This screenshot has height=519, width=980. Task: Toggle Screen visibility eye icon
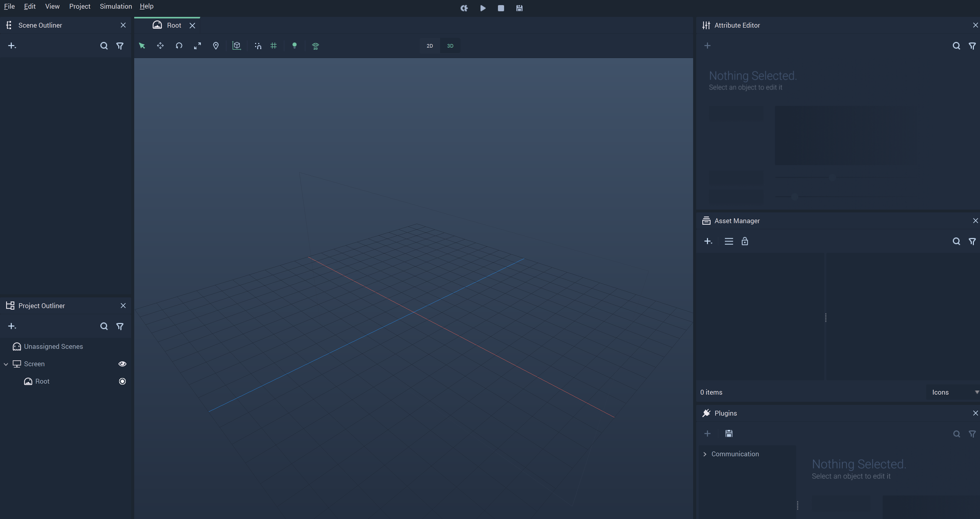(x=122, y=364)
